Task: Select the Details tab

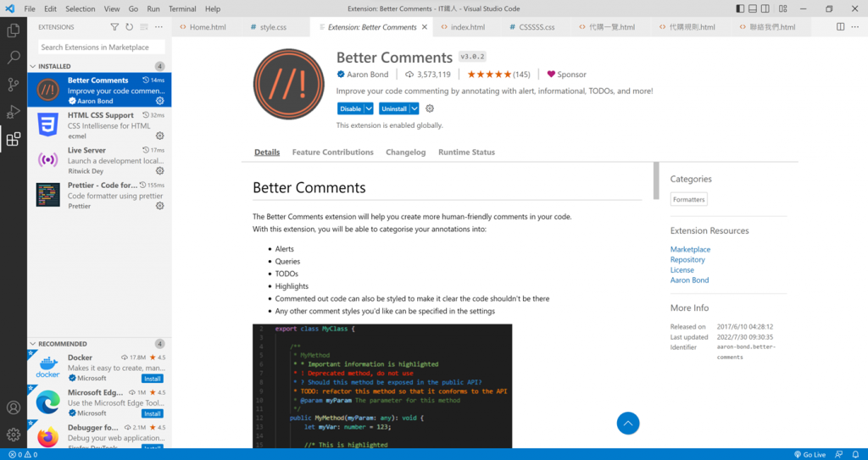Action: click(x=267, y=152)
